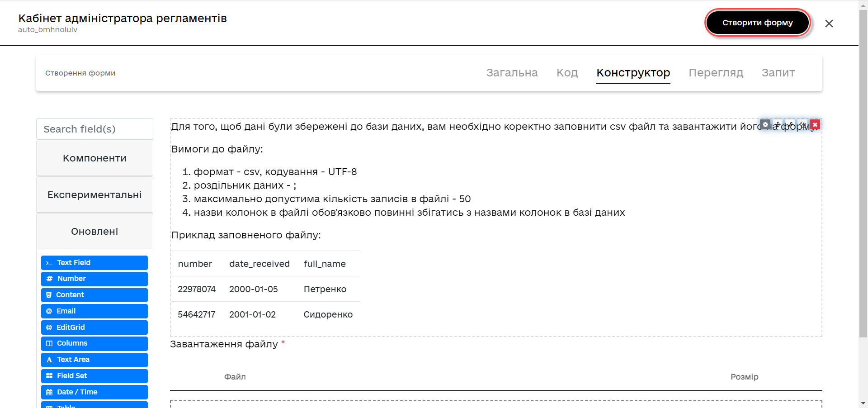Collapse the Оновлені group
The width and height of the screenshot is (868, 408).
94,232
